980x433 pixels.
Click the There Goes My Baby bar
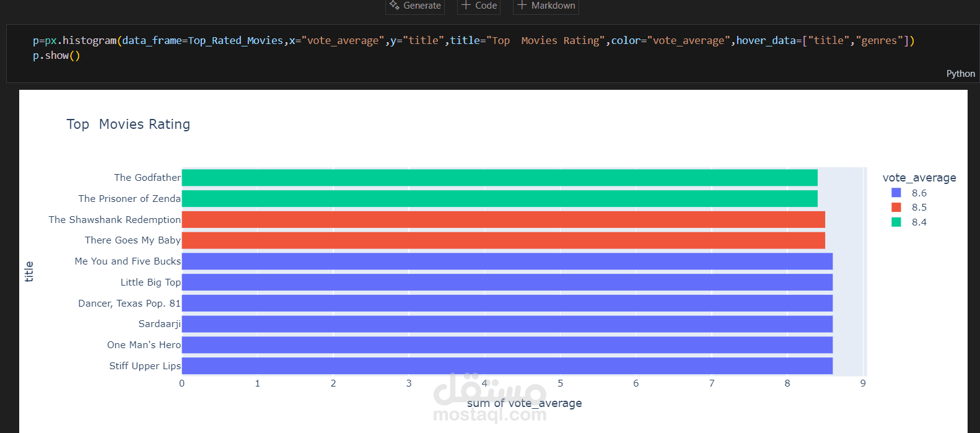pos(503,240)
